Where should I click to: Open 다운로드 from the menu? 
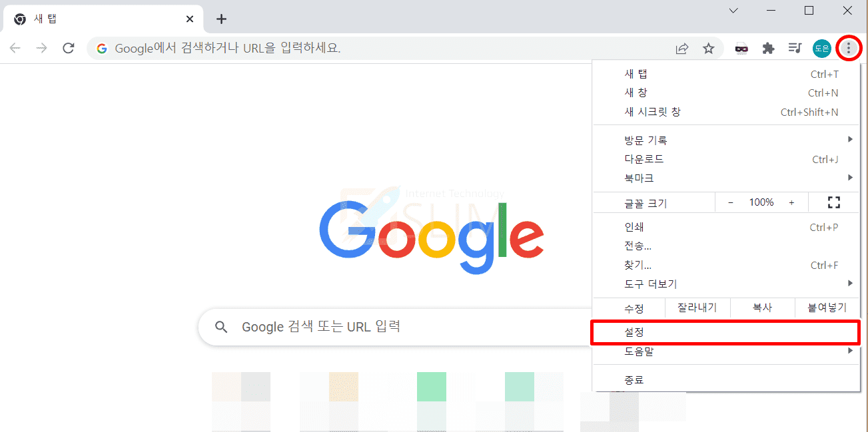(x=726, y=159)
